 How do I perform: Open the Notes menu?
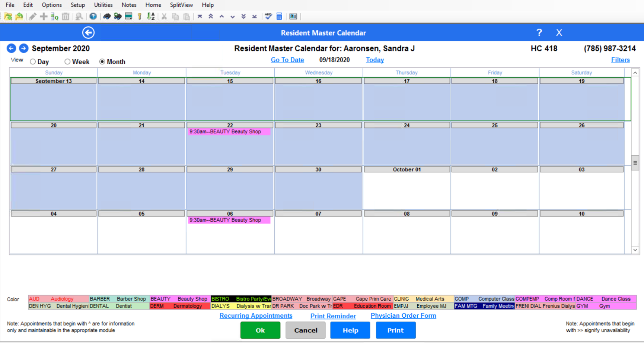pos(129,5)
